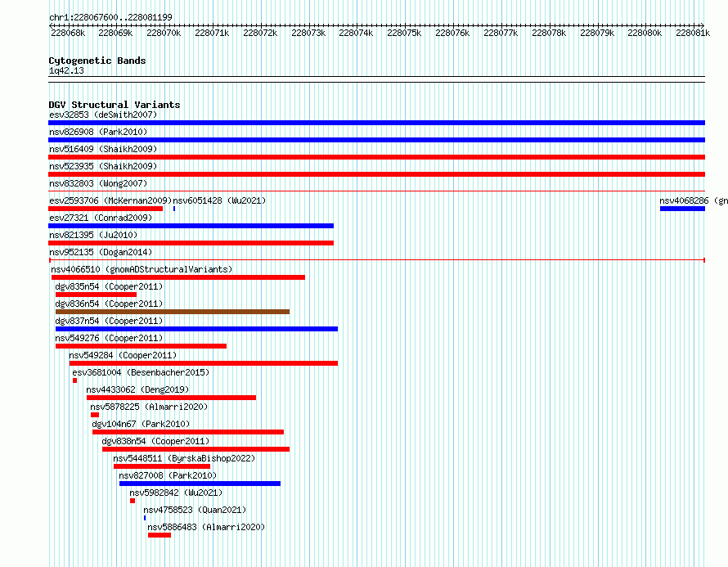Select the 1q42.13 band label
The width and height of the screenshot is (728, 567).
coord(66,70)
